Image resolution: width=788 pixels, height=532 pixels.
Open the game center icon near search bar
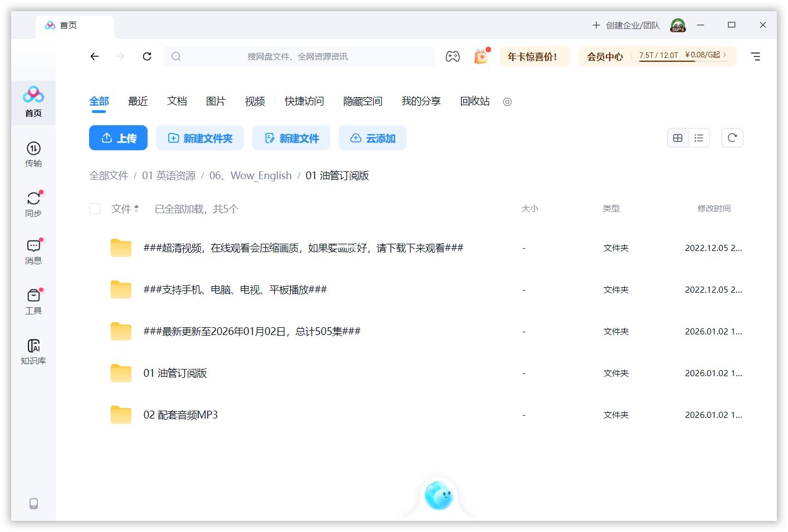point(453,56)
